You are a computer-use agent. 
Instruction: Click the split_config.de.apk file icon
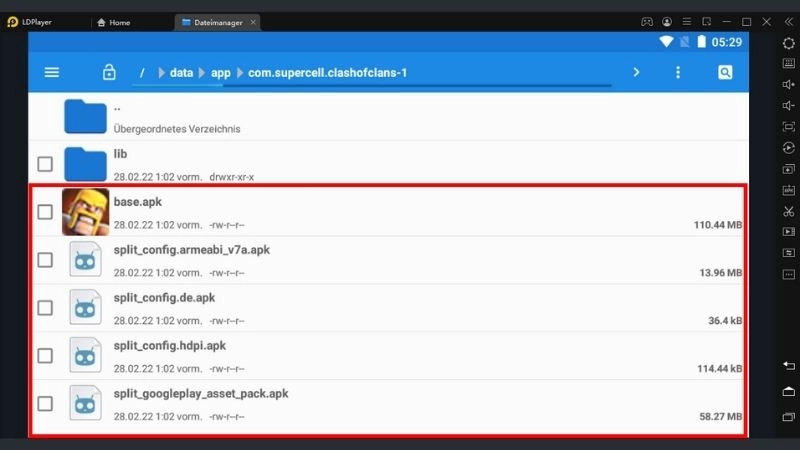click(85, 307)
